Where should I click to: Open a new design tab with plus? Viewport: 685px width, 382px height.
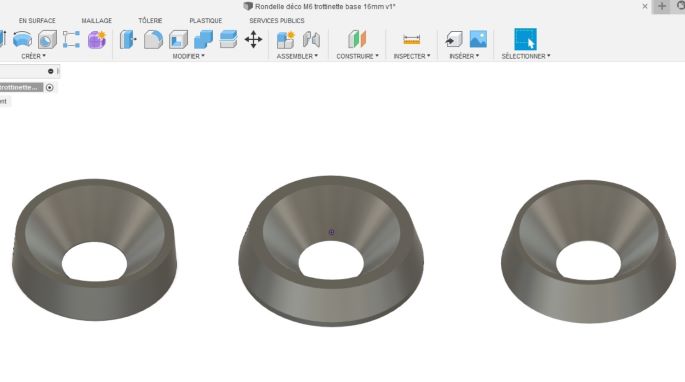(x=662, y=6)
